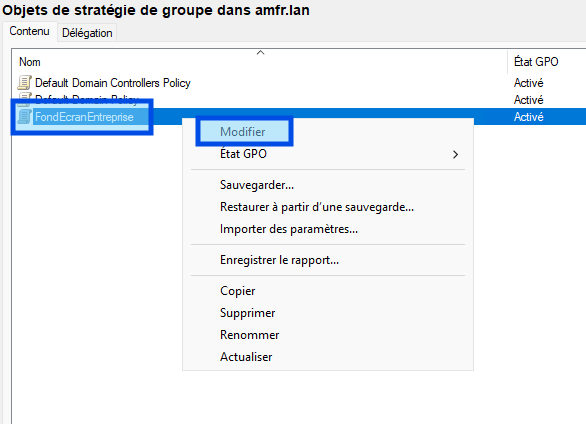
Task: Open the Contenu tab
Action: pos(30,31)
